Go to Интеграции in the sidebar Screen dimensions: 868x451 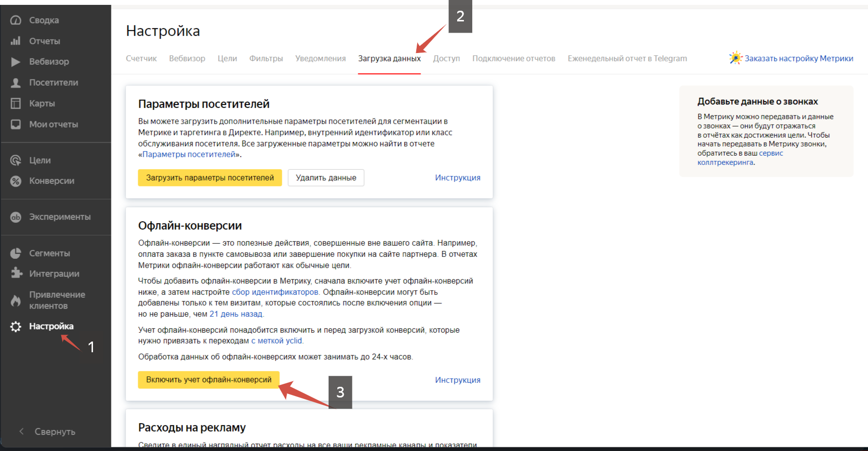(x=54, y=274)
